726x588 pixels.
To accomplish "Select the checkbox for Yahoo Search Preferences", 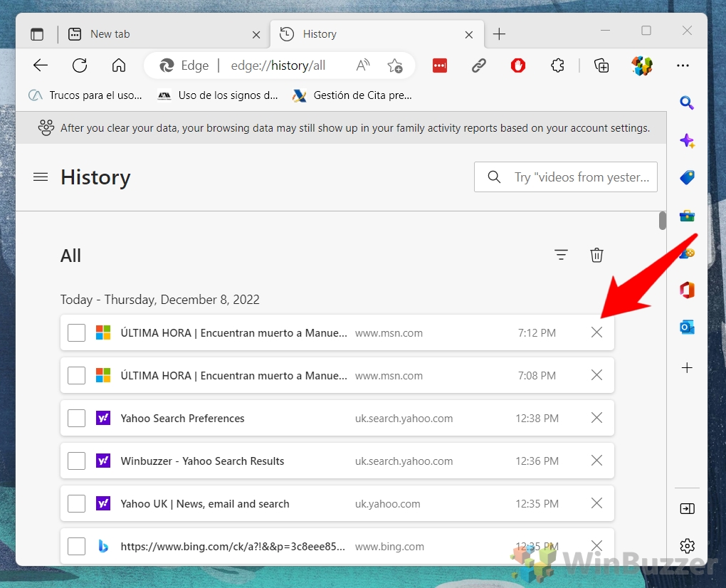I will [x=76, y=418].
